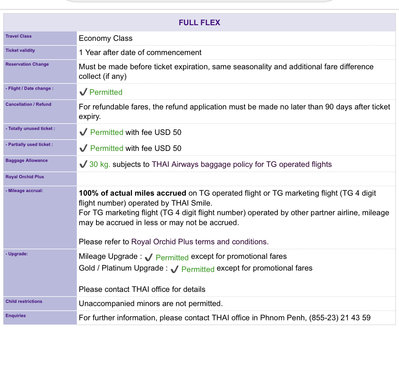Select the Travel Class row label
Image resolution: width=399 pixels, height=370 pixels.
(x=19, y=36)
